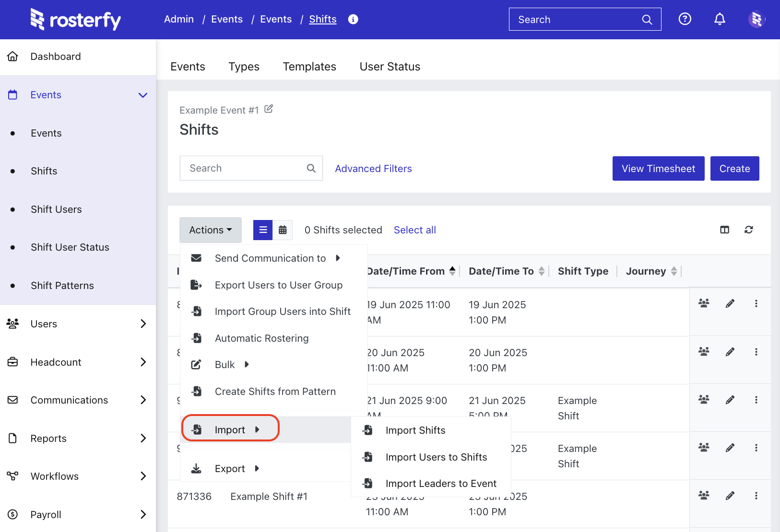Choose Import Users to Shifts
Viewport: 780px width, 532px height.
[x=431, y=457]
